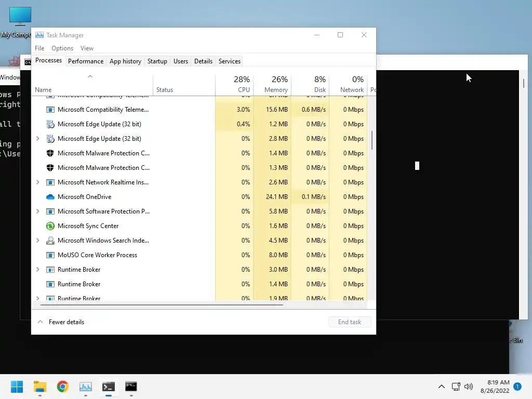Click the 24.1 MB memory value

click(x=276, y=197)
